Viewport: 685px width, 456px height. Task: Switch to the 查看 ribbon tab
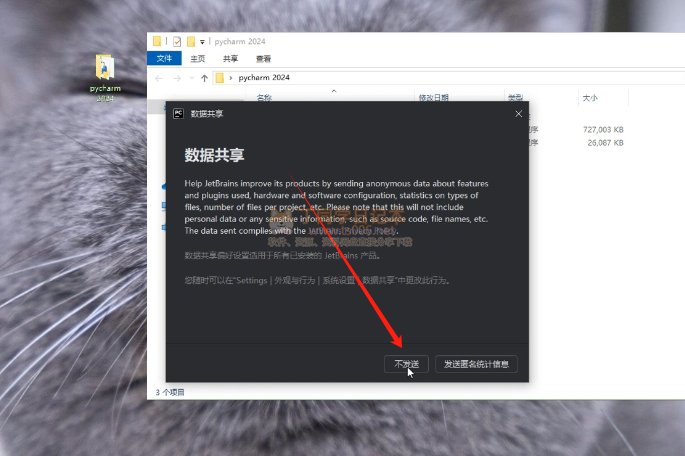pos(263,59)
